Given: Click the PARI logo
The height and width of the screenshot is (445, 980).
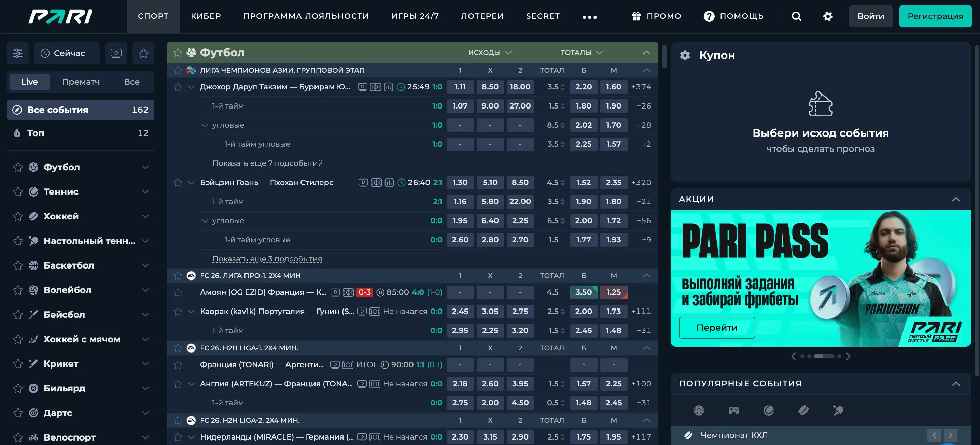Looking at the screenshot, I should 60,16.
